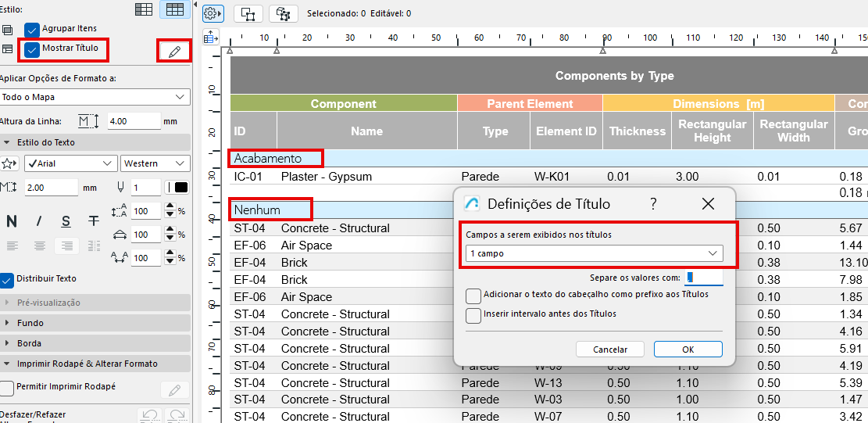Check Inserir intervalo antes dos Títulos

tap(473, 316)
